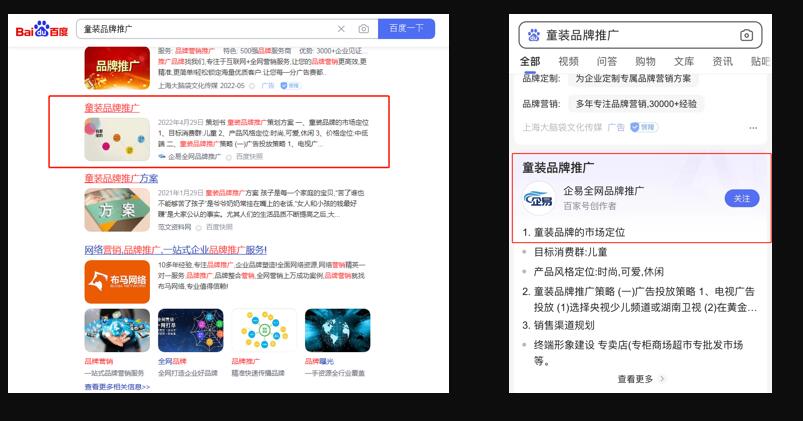Switch to the 购物 tab
Viewport: 803px width, 421px height.
tap(645, 62)
